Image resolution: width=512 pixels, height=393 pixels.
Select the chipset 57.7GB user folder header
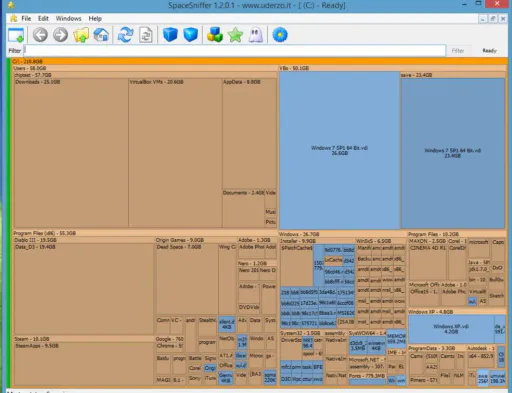coord(145,75)
